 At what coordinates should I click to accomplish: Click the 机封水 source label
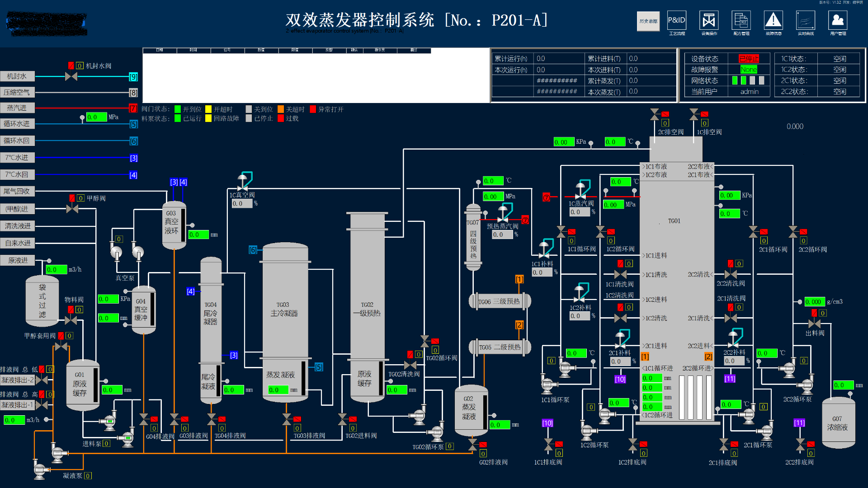[x=17, y=76]
